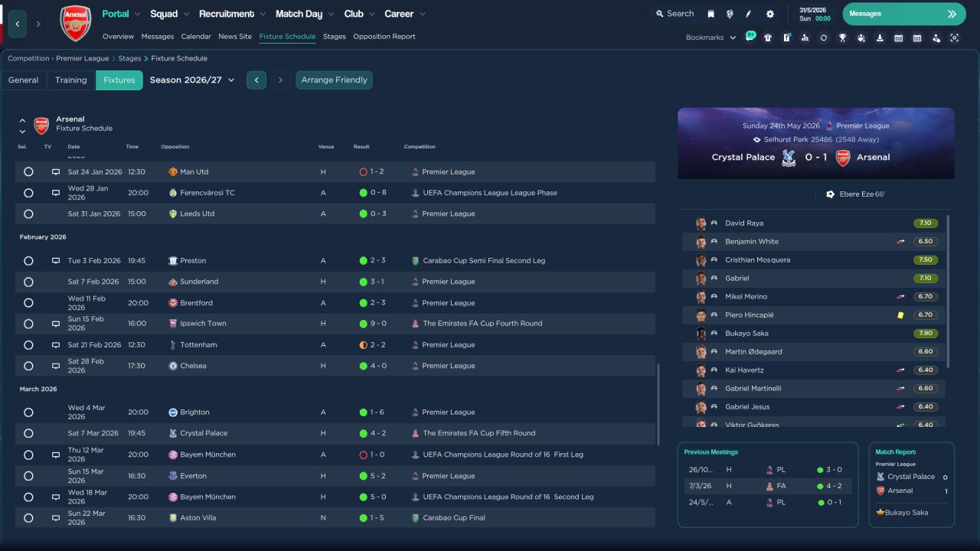This screenshot has height=551, width=980.
Task: Click the Arsenal club badge in header
Action: click(75, 24)
